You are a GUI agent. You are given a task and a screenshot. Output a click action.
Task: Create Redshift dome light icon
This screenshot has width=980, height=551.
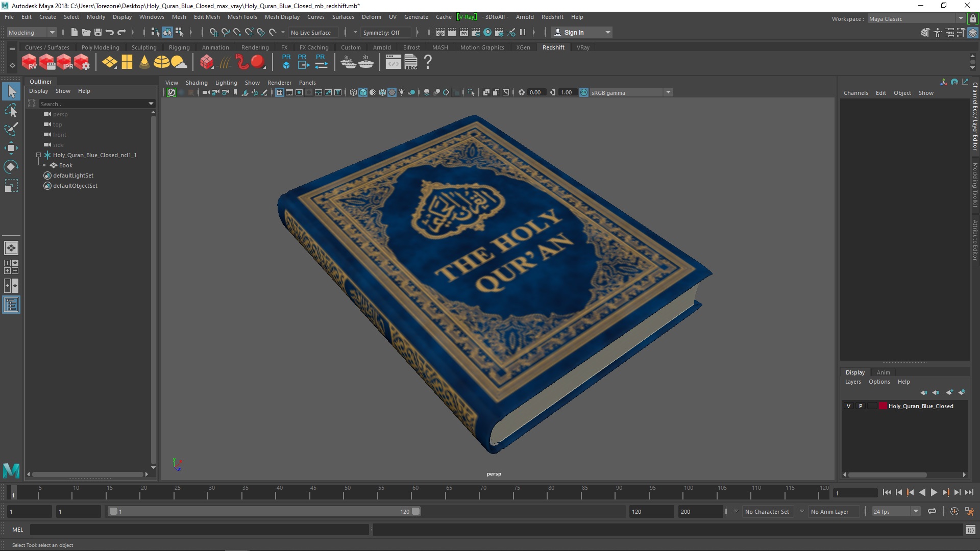pyautogui.click(x=162, y=62)
